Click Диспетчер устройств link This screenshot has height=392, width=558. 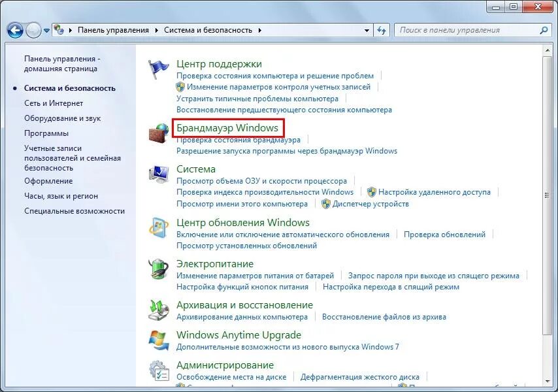[x=370, y=204]
